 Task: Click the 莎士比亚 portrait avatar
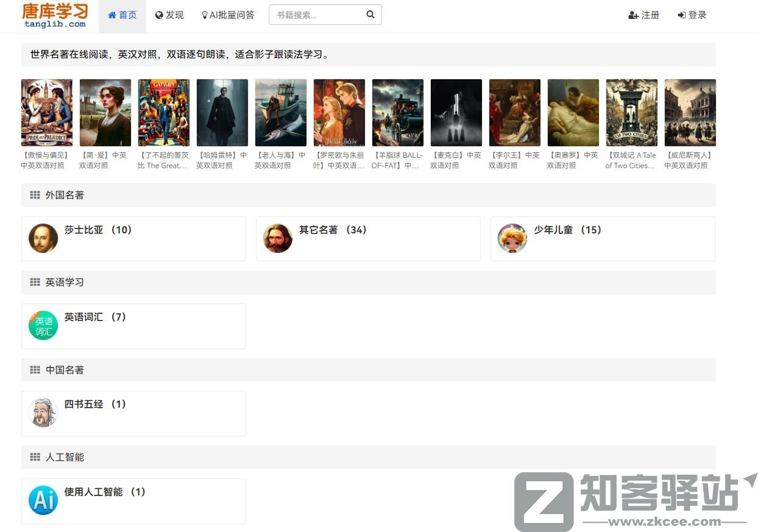coord(43,238)
